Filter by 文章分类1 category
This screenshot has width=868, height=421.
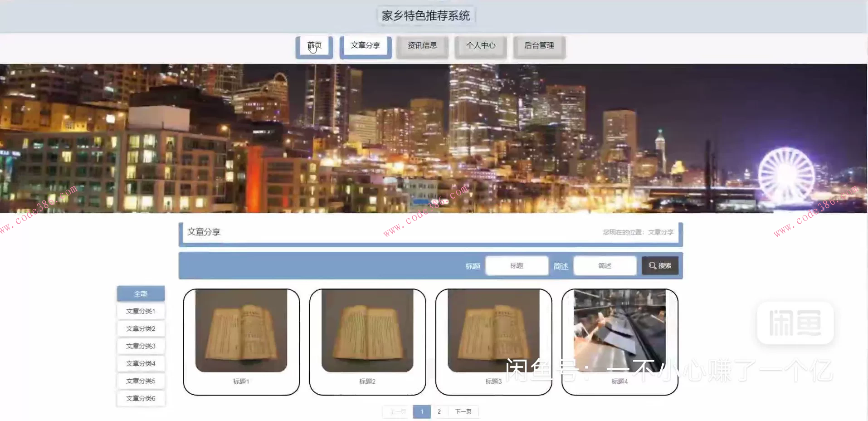141,311
